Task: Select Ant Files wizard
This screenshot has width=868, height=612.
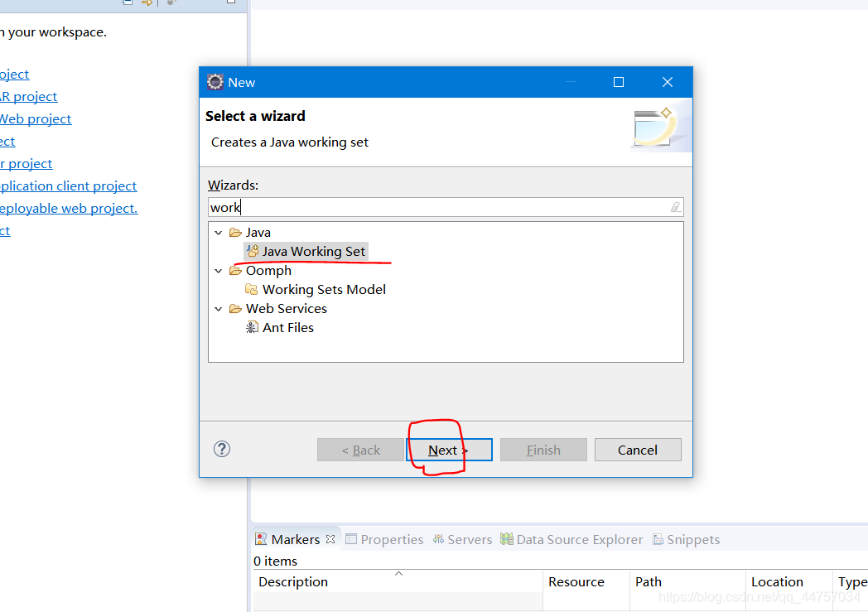Action: click(288, 328)
